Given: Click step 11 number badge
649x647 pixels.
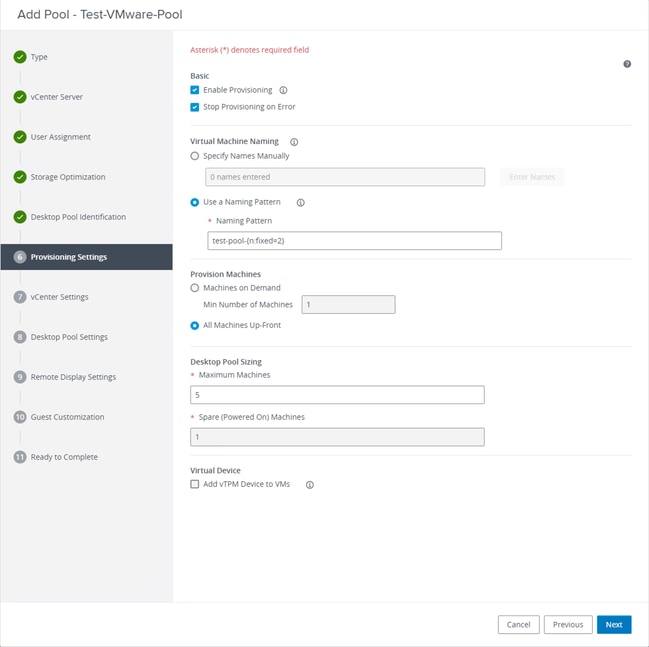Looking at the screenshot, I should click(x=20, y=457).
